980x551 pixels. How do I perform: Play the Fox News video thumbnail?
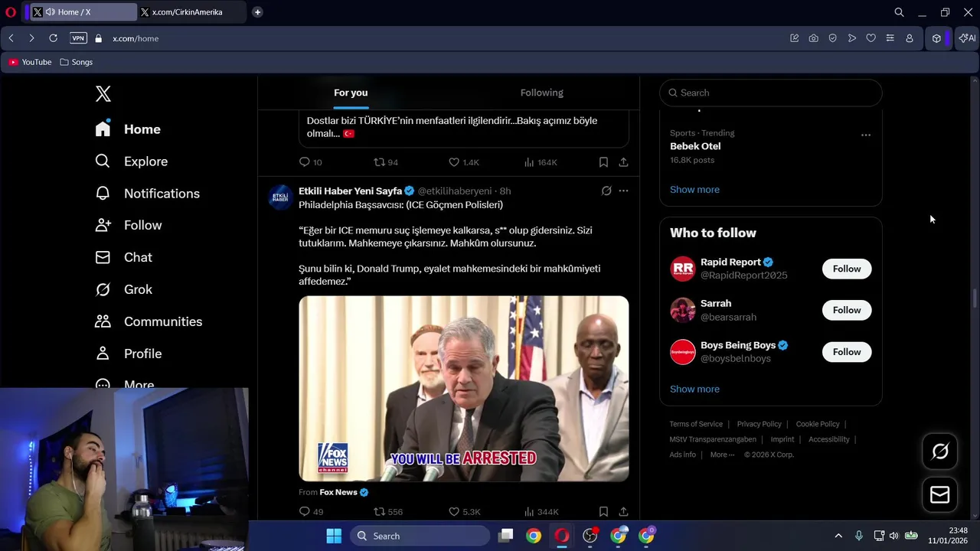point(464,389)
